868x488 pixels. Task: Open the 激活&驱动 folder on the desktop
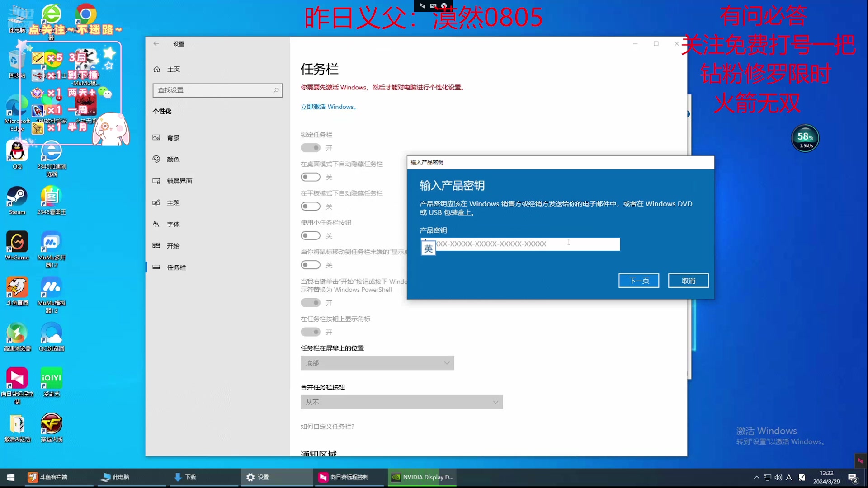(x=17, y=427)
